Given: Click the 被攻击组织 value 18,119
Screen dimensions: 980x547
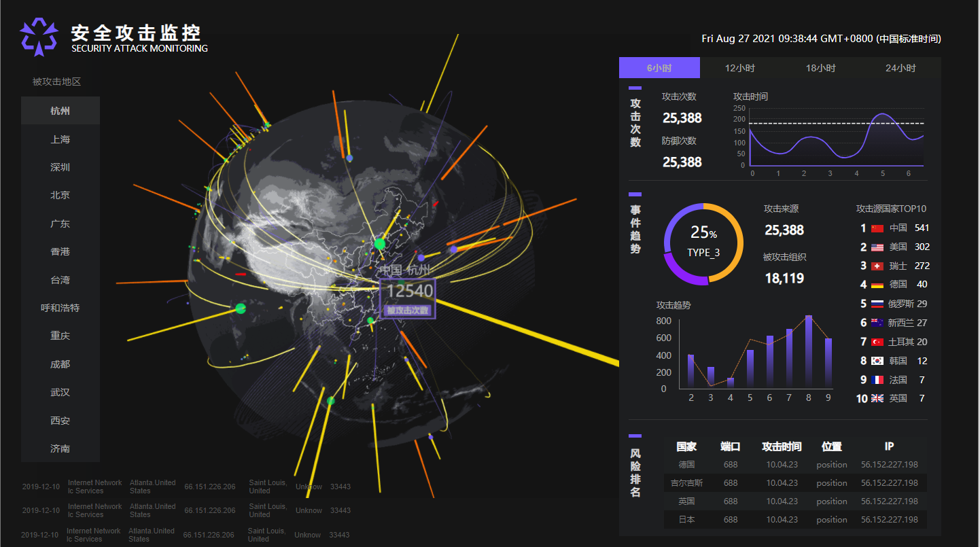Looking at the screenshot, I should coord(784,278).
